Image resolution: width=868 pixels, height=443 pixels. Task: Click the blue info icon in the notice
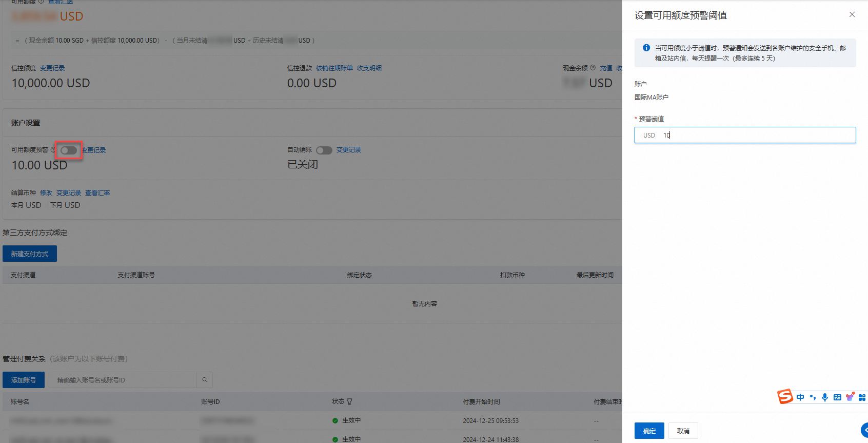tap(646, 48)
